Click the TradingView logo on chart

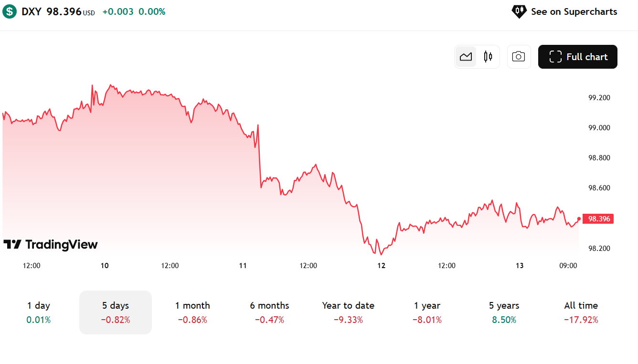click(51, 245)
